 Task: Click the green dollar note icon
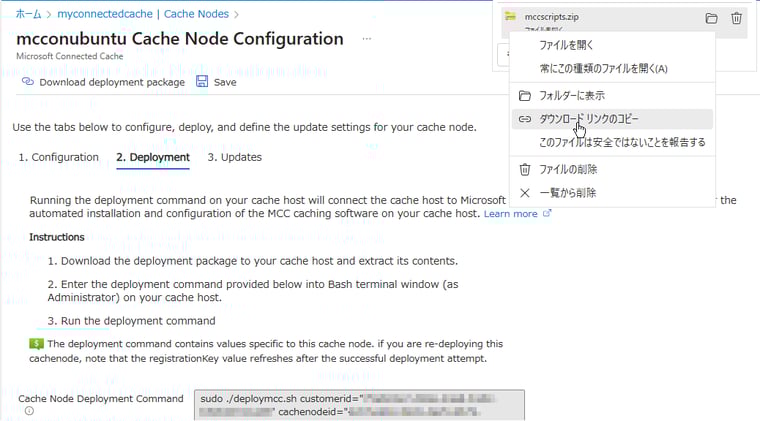pyautogui.click(x=36, y=344)
